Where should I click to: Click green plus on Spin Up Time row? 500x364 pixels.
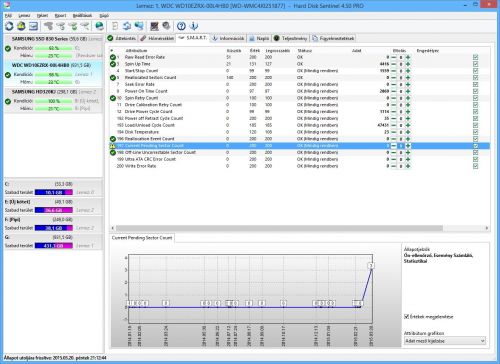408,64
